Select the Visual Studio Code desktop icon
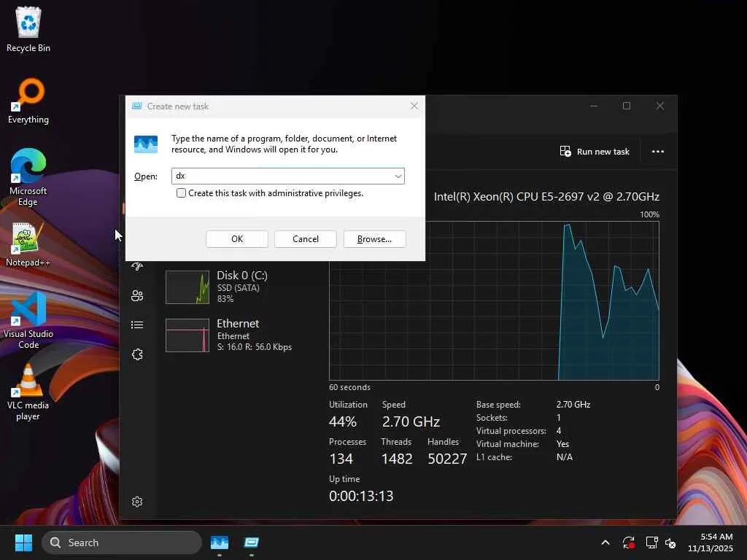This screenshot has width=747, height=560. [28, 320]
